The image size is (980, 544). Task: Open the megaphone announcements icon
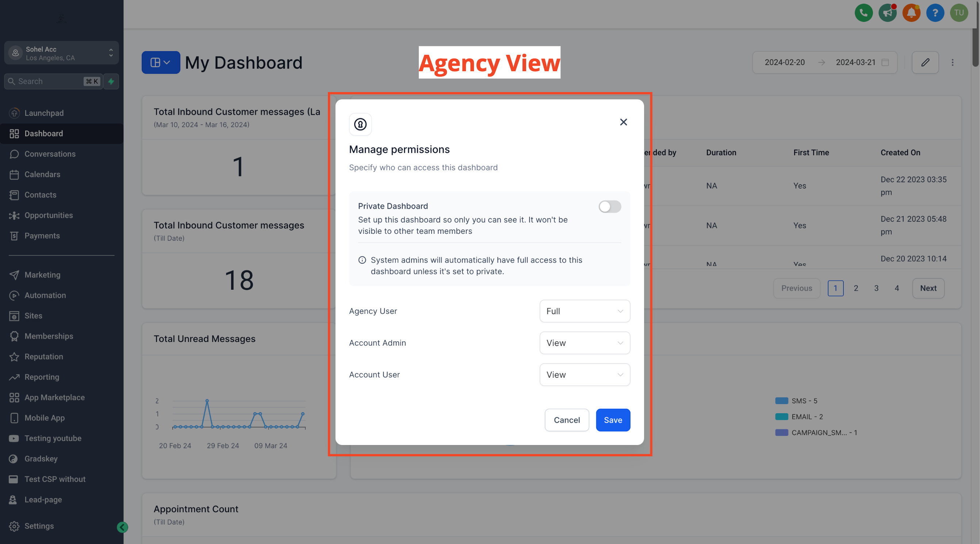(x=888, y=13)
